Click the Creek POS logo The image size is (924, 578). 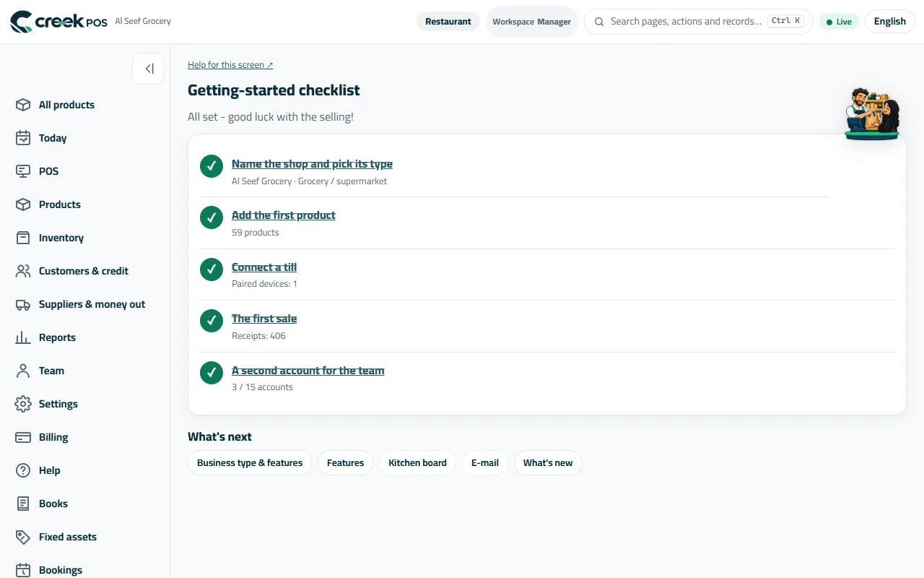pos(58,22)
